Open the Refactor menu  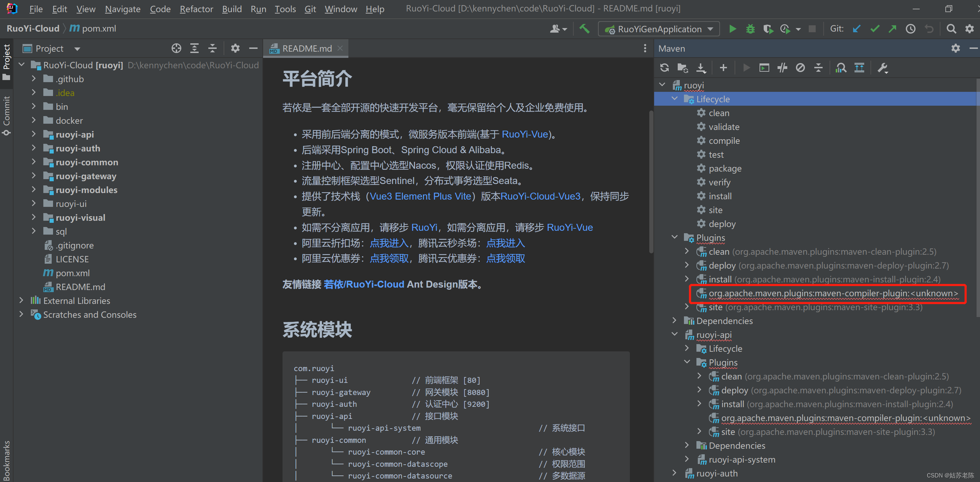click(x=196, y=9)
